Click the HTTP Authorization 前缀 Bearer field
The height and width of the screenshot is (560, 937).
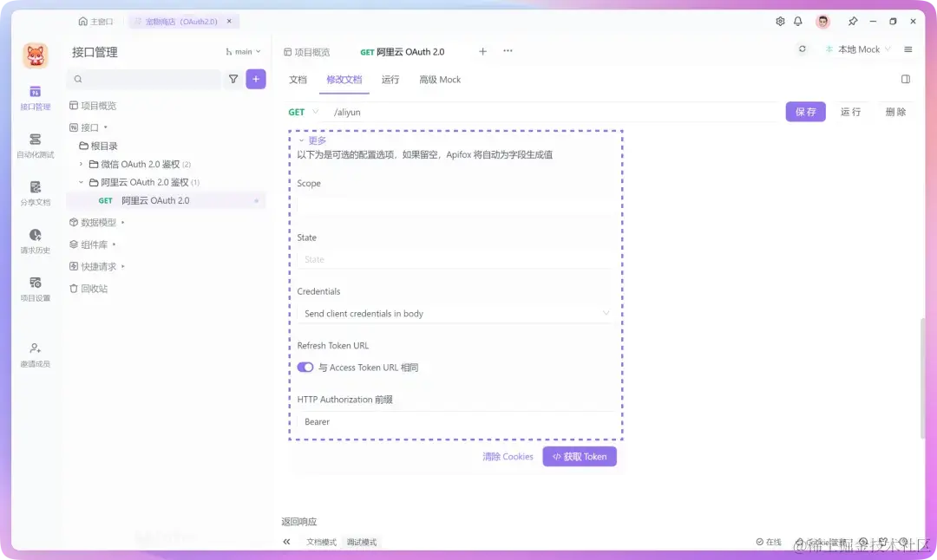point(456,421)
